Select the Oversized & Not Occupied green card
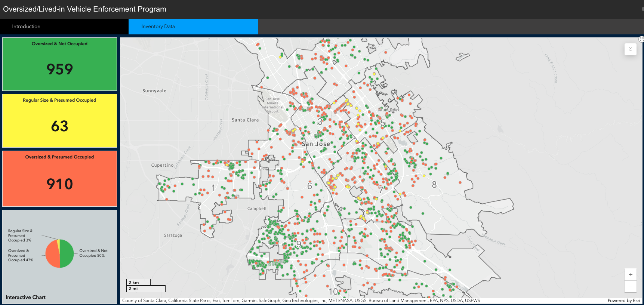This screenshot has width=644, height=305. pos(60,64)
